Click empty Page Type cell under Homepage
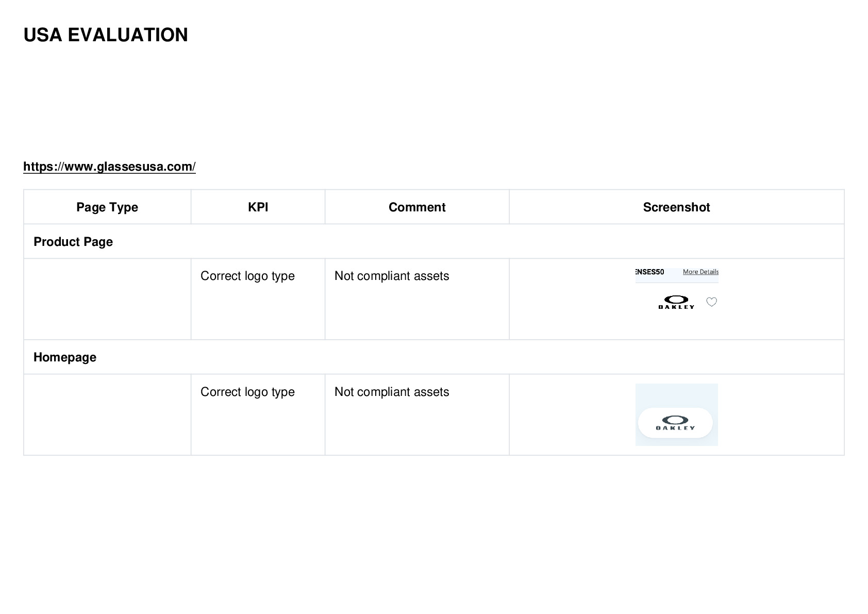Image resolution: width=868 pixels, height=614 pixels. click(x=107, y=414)
